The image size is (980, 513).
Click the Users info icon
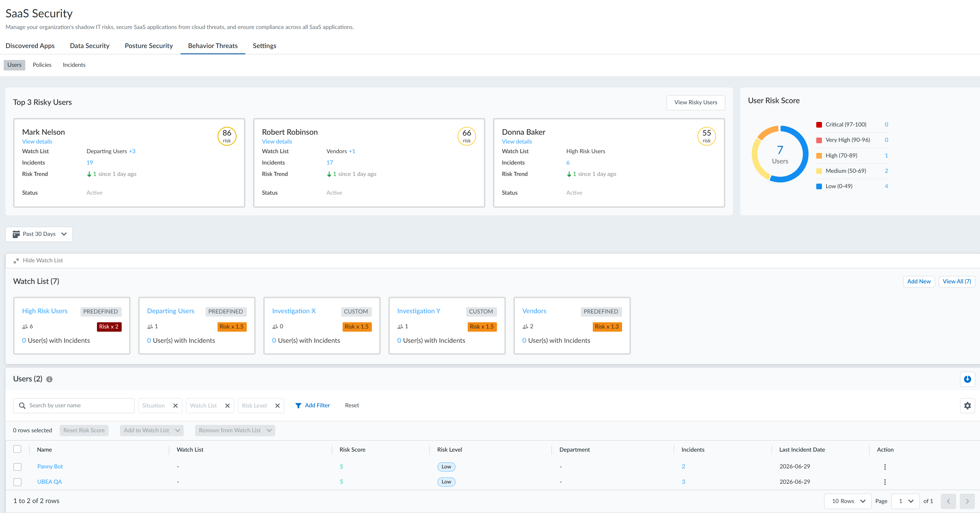[x=49, y=379]
